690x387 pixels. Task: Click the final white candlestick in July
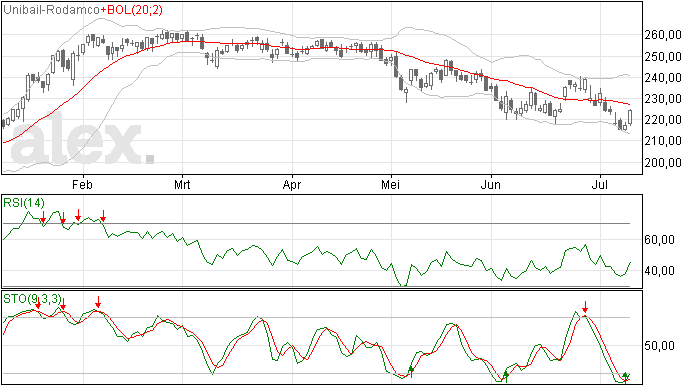click(x=630, y=117)
